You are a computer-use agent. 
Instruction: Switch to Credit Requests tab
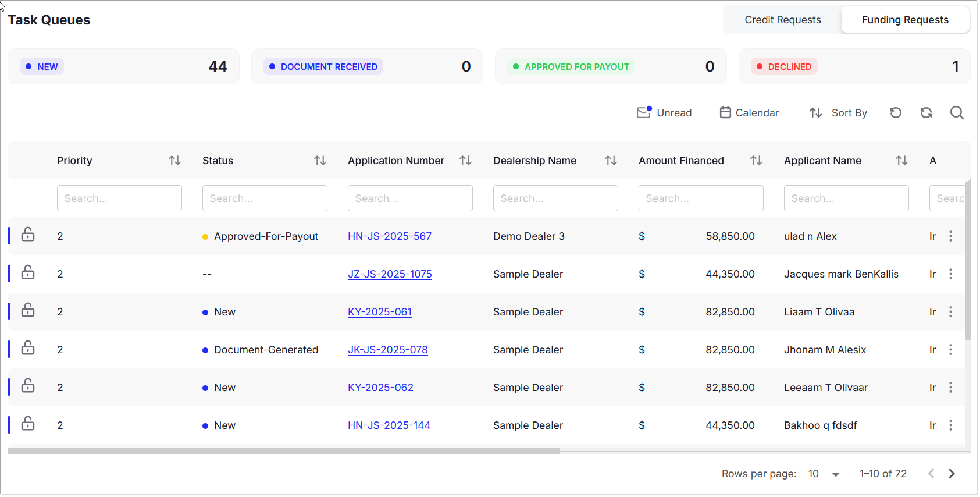point(782,20)
